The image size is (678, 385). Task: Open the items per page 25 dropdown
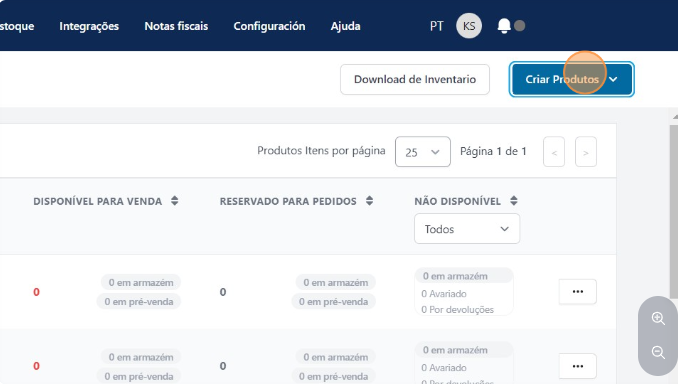coord(423,152)
